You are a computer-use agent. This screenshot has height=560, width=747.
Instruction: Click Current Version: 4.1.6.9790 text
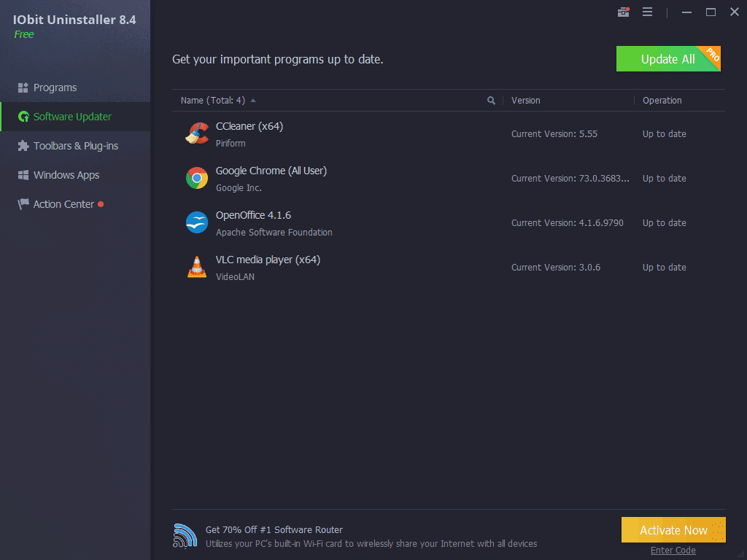[567, 223]
